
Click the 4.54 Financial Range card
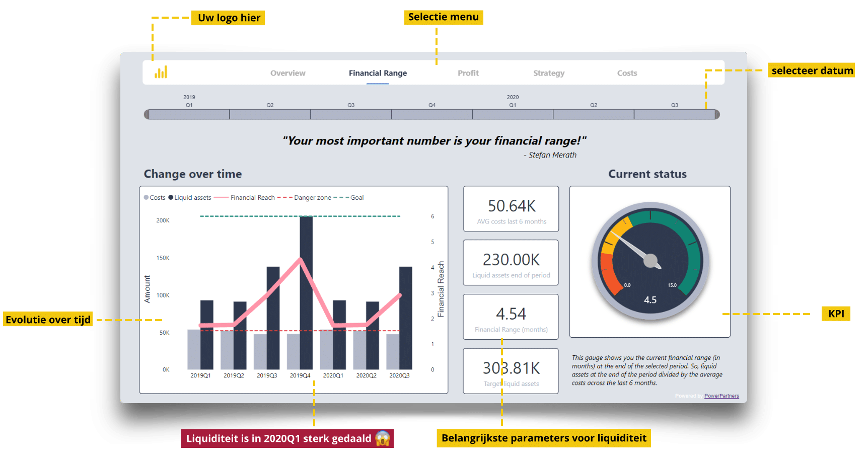pyautogui.click(x=511, y=317)
